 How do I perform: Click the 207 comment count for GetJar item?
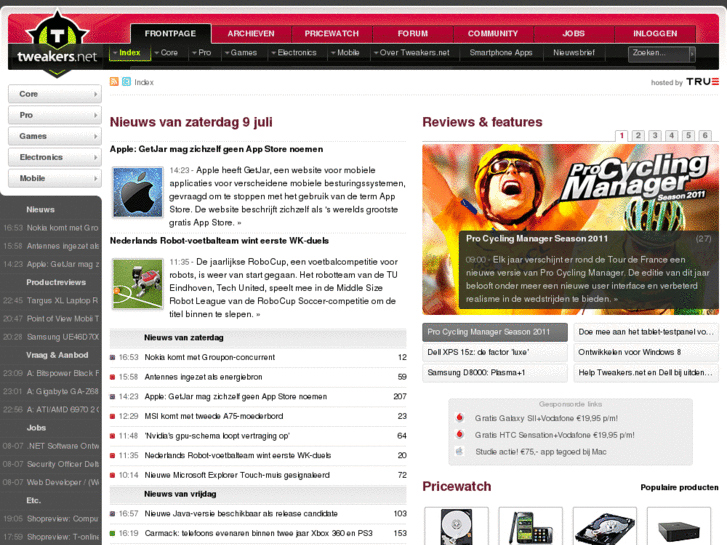(x=400, y=397)
